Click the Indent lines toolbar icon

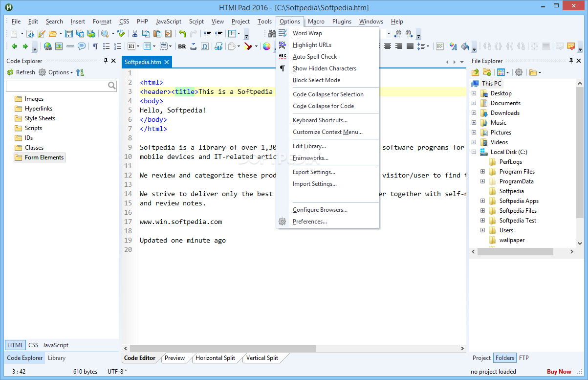tap(208, 34)
